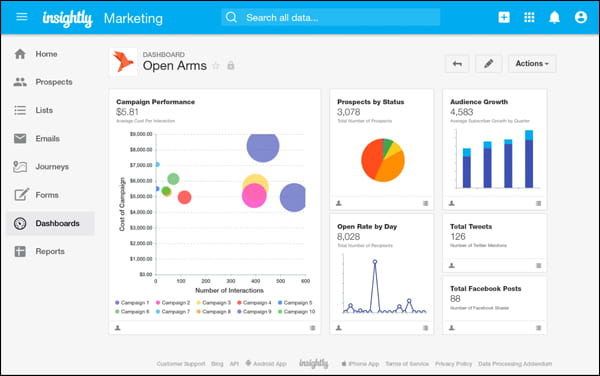Open the Terms of Service footer link

tap(407, 364)
